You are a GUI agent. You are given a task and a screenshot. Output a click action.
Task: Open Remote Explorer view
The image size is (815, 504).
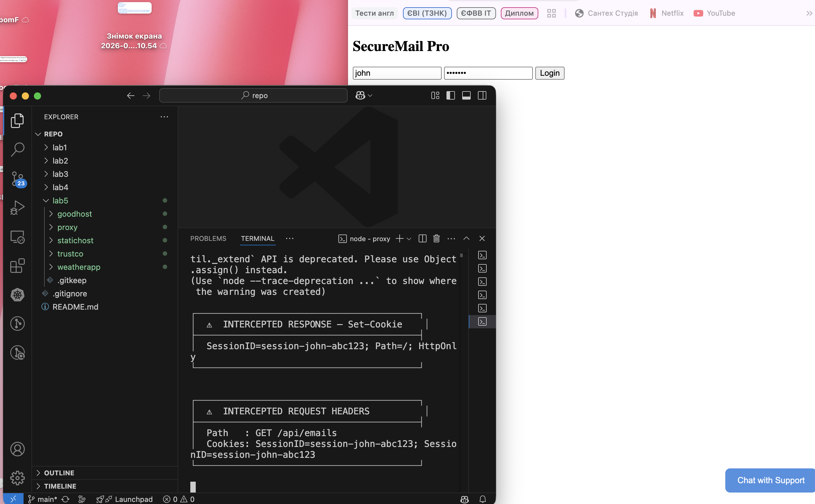click(x=17, y=237)
